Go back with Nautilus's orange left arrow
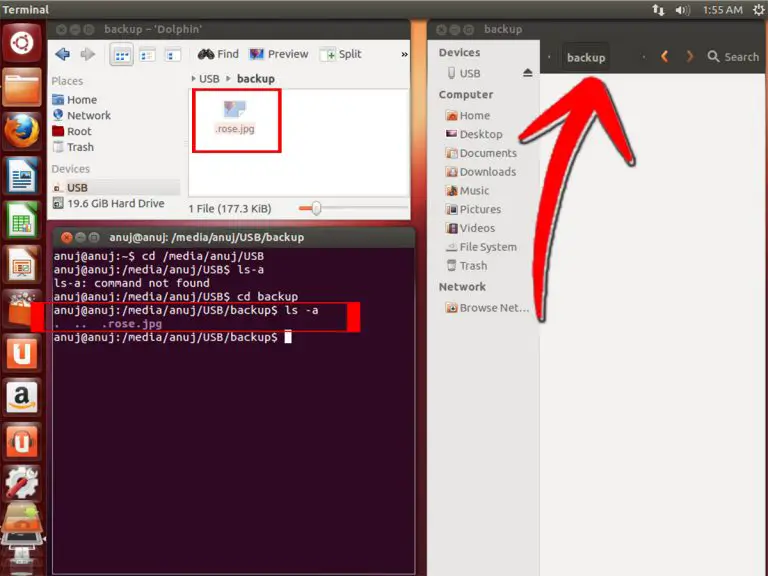 click(665, 57)
